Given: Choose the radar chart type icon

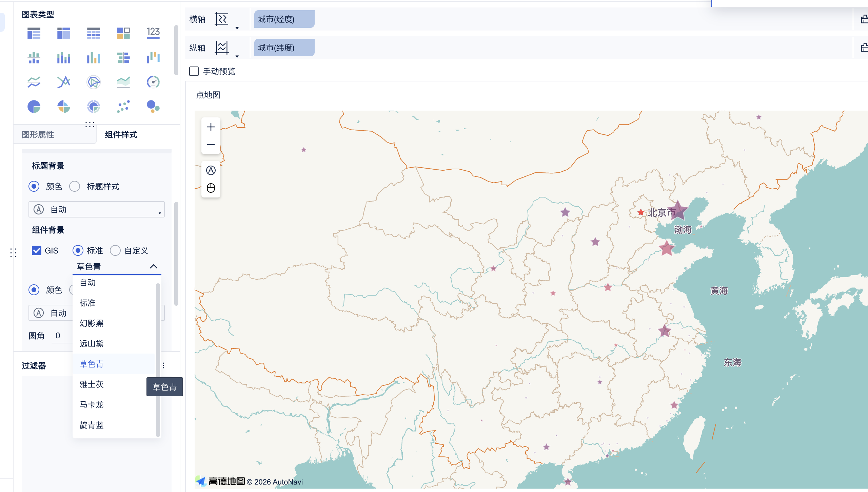Looking at the screenshot, I should click(93, 82).
